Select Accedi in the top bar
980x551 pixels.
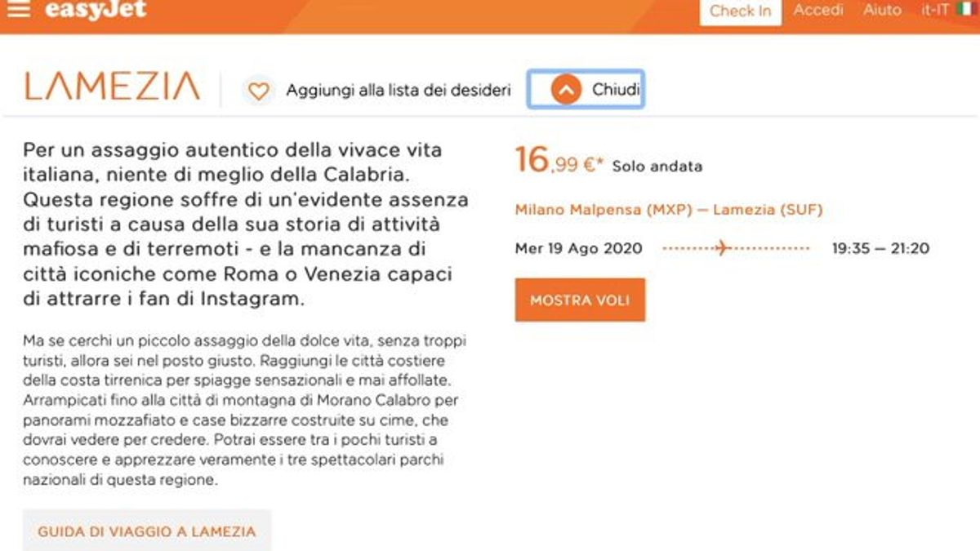pyautogui.click(x=818, y=10)
